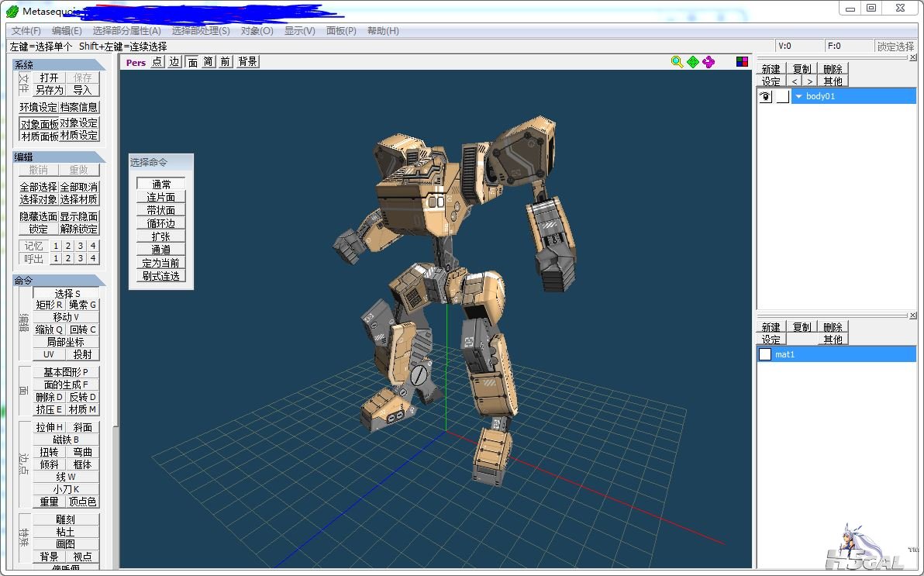Viewport: 924px width, 576px height.
Task: Open the 选择部分属性(A) menu
Action: coord(126,31)
